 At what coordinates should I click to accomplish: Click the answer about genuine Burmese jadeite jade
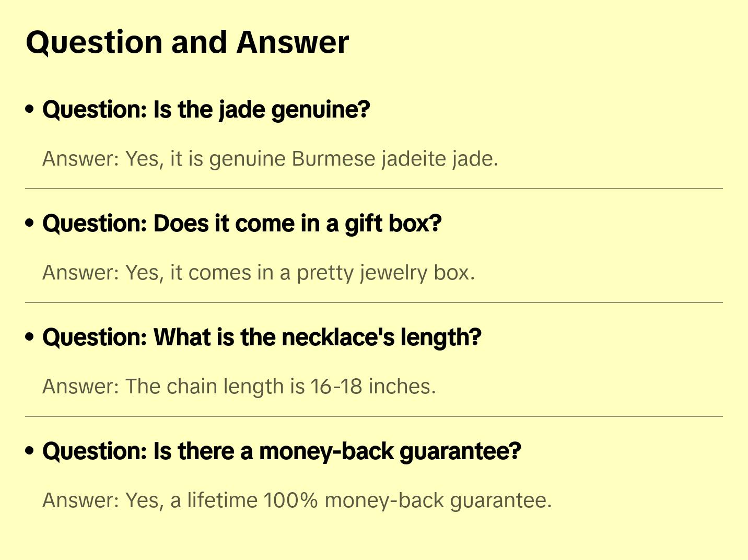tap(270, 159)
